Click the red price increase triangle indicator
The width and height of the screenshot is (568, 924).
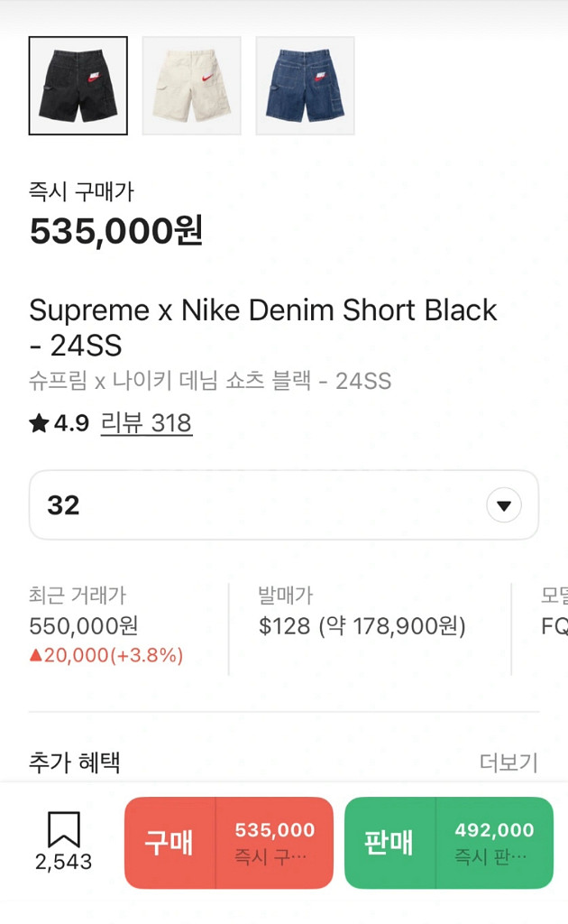pos(36,656)
